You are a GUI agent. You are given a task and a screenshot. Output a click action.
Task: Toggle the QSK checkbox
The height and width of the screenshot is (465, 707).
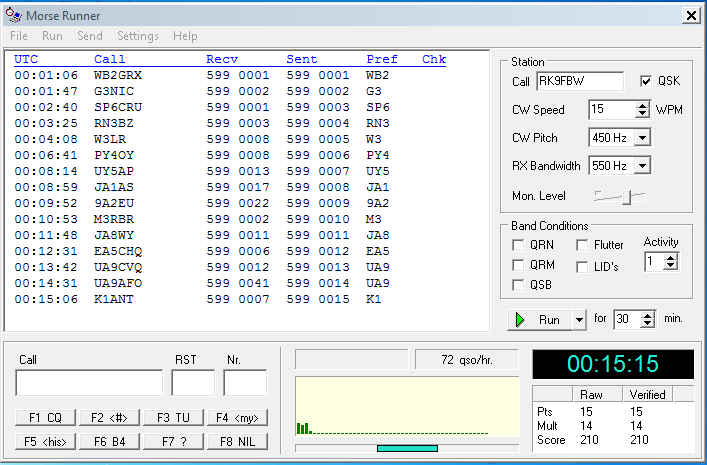tap(645, 81)
